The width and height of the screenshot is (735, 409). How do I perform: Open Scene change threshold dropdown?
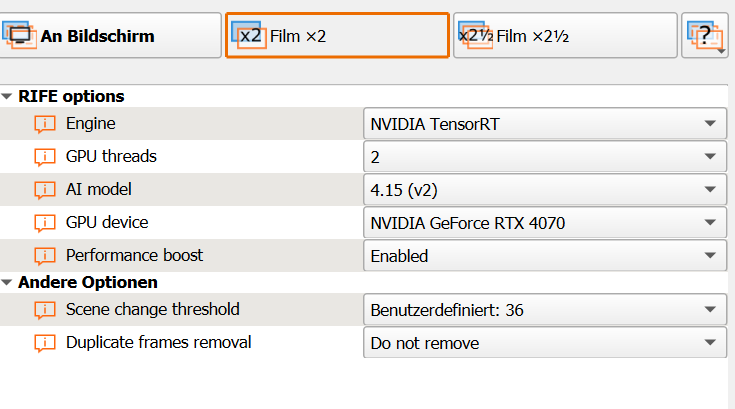(x=543, y=310)
